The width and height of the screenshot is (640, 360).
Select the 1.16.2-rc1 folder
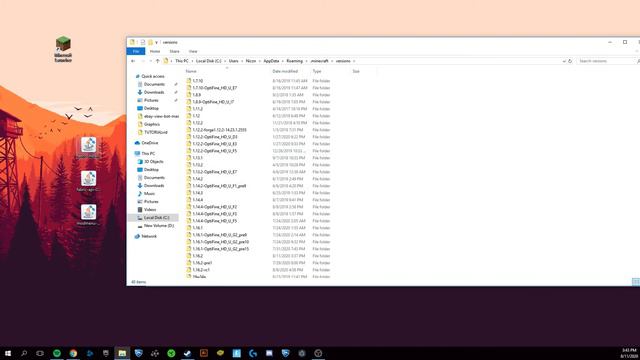[201, 270]
